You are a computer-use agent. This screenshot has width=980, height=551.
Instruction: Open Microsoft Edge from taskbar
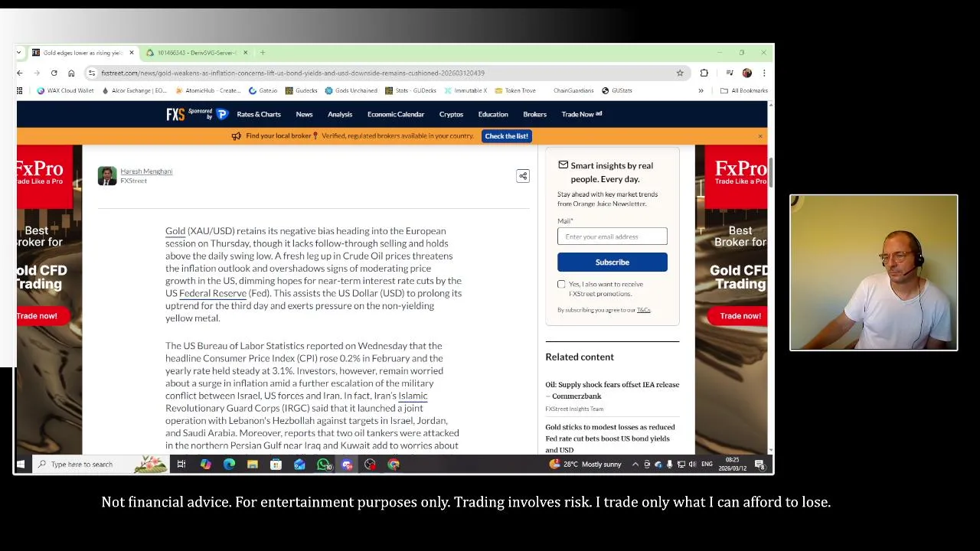coord(229,465)
